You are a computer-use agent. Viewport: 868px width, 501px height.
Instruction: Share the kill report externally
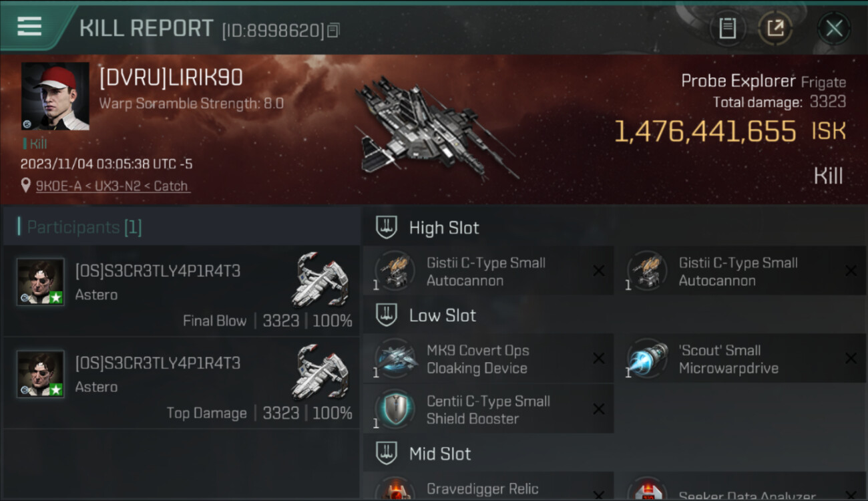775,28
